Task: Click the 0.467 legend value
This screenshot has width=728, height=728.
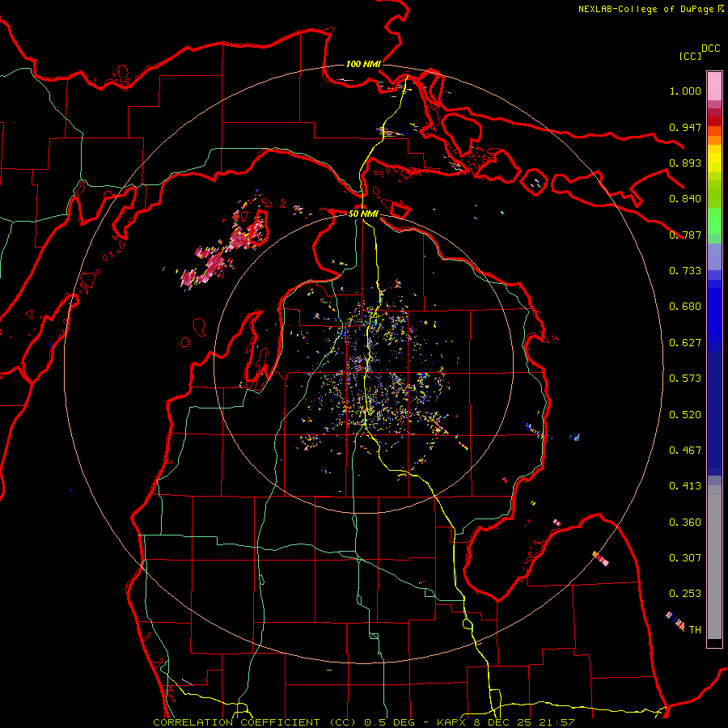Action: (685, 451)
